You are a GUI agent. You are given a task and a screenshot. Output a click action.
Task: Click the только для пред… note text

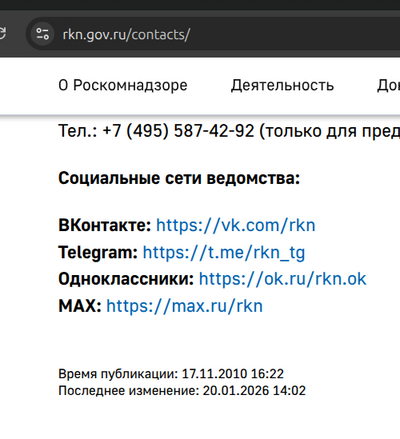click(x=330, y=131)
